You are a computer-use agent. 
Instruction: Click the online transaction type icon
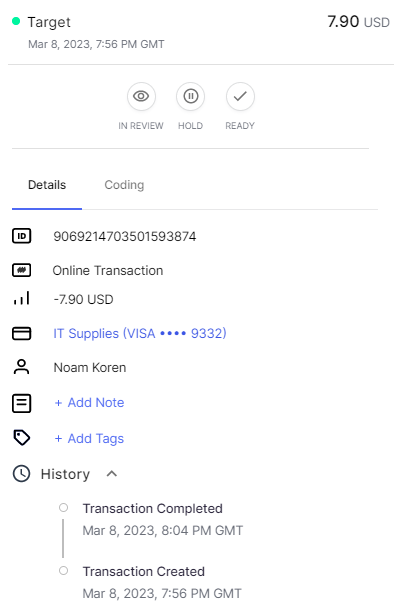[x=22, y=270]
